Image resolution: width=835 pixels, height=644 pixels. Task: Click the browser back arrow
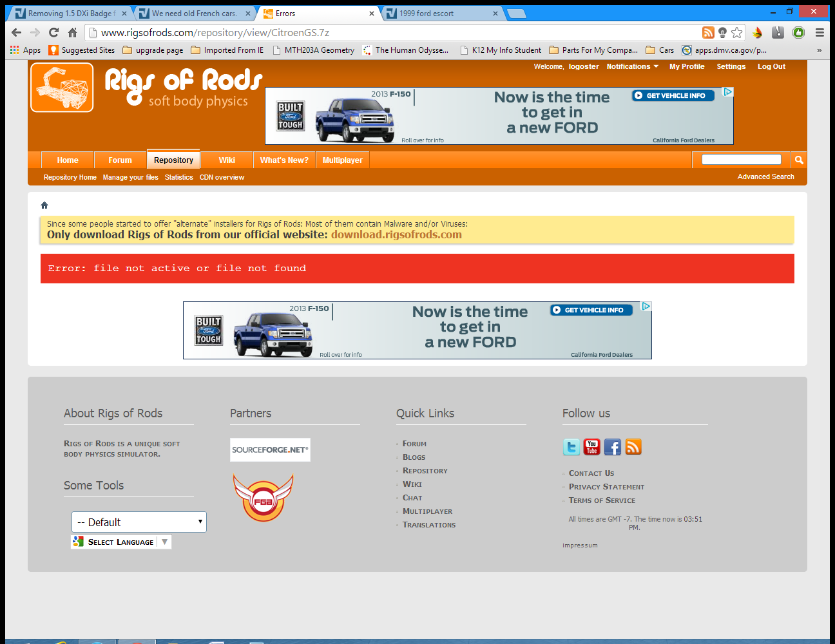click(16, 33)
